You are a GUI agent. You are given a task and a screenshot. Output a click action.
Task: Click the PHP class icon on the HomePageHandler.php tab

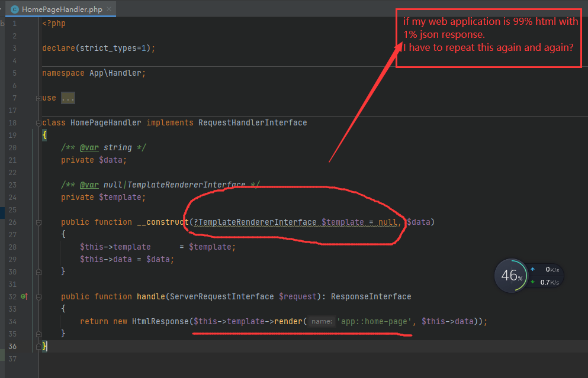[x=15, y=9]
